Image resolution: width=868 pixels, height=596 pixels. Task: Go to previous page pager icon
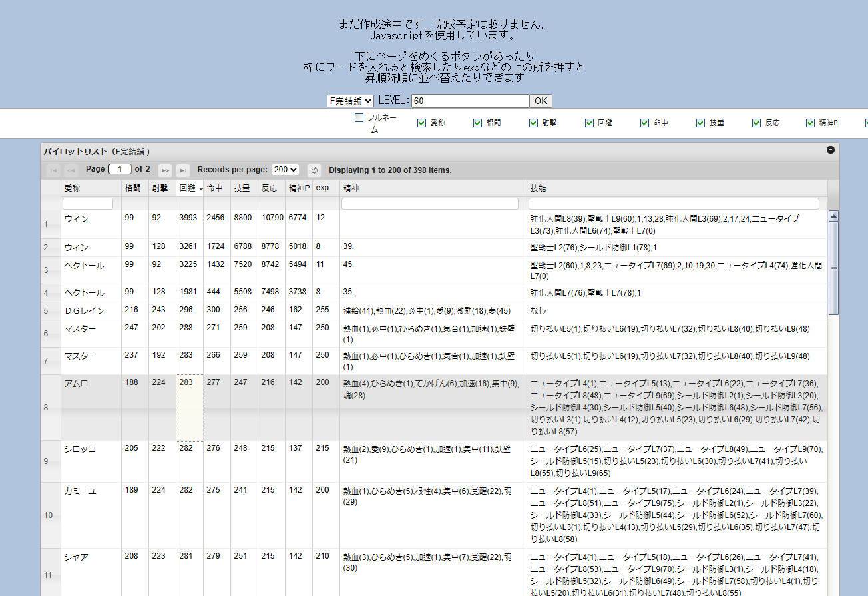tap(71, 170)
